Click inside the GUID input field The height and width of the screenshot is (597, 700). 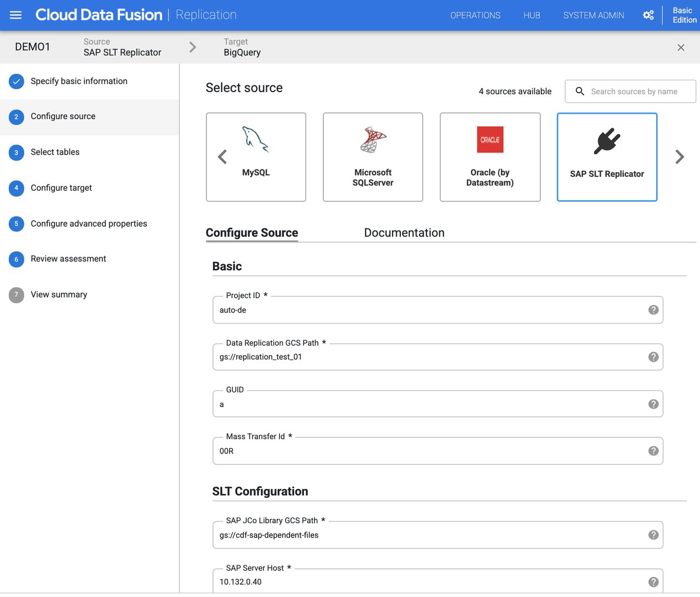[388, 404]
